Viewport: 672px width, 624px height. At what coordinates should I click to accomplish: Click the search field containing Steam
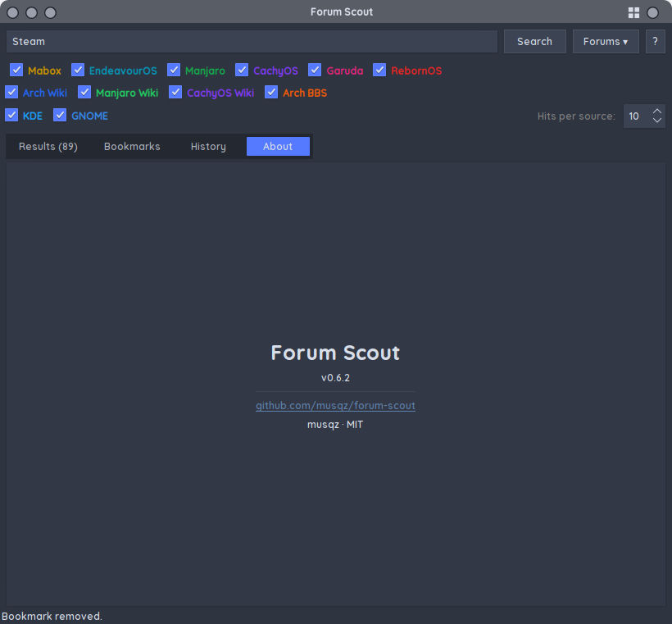tap(252, 42)
